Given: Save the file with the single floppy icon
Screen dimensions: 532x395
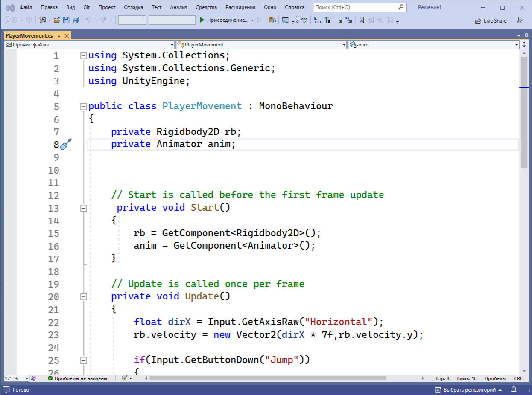Looking at the screenshot, I should tap(67, 20).
